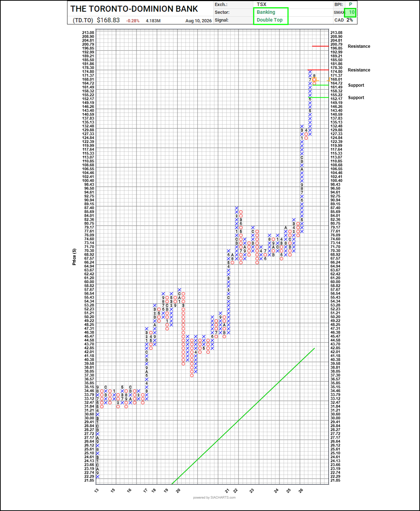Click the -0.28% price change value
Screen dimensions: 420x511
[x=133, y=21]
